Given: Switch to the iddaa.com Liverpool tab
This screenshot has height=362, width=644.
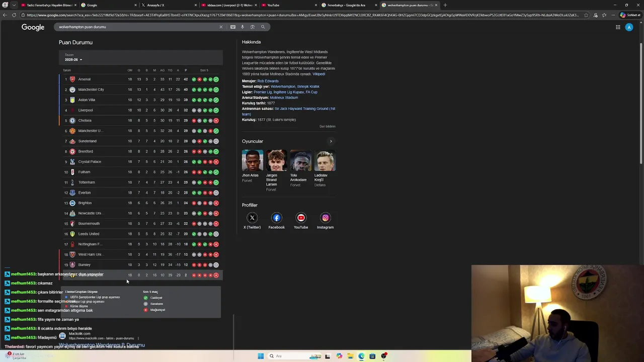Looking at the screenshot, I should pos(229,5).
